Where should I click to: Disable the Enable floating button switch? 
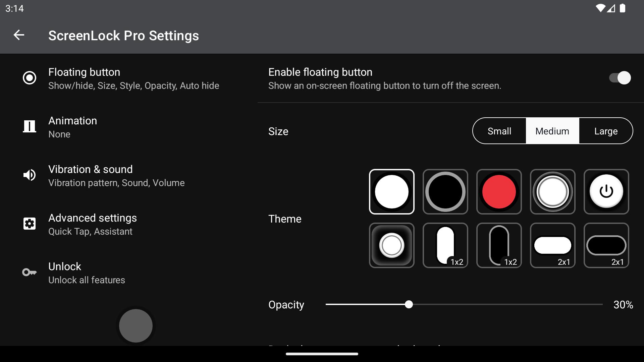(x=620, y=78)
